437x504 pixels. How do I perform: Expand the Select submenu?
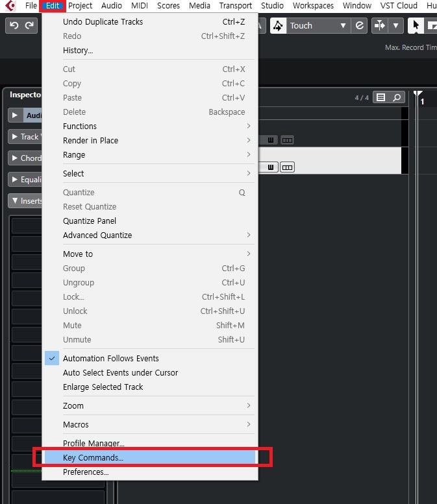tap(150, 174)
